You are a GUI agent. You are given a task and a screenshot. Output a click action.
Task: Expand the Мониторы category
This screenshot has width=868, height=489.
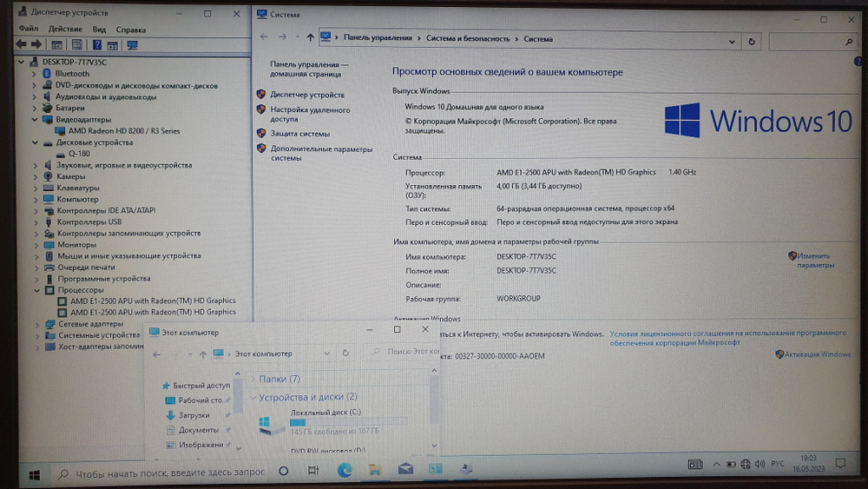tap(36, 245)
